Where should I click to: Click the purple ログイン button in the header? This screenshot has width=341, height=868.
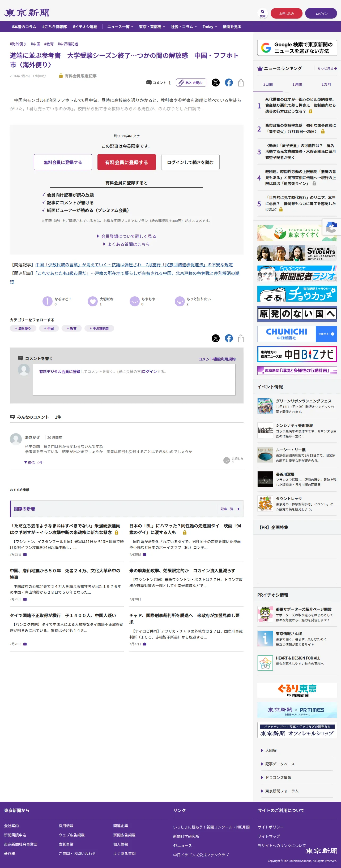click(321, 13)
